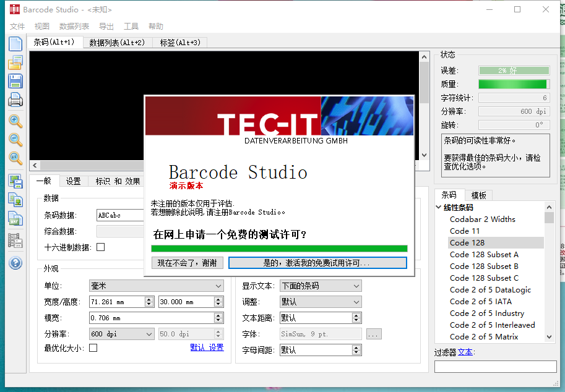The image size is (565, 392).
Task: Create a new barcode document
Action: (x=15, y=43)
